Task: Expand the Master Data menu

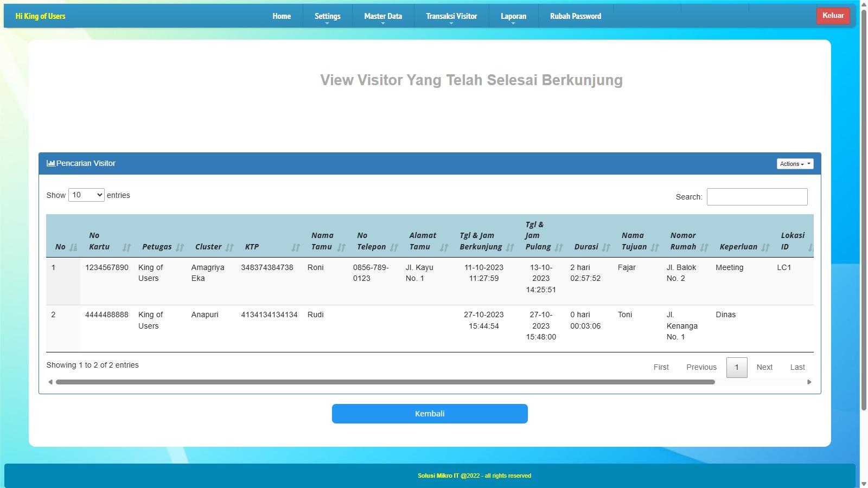Action: point(383,16)
